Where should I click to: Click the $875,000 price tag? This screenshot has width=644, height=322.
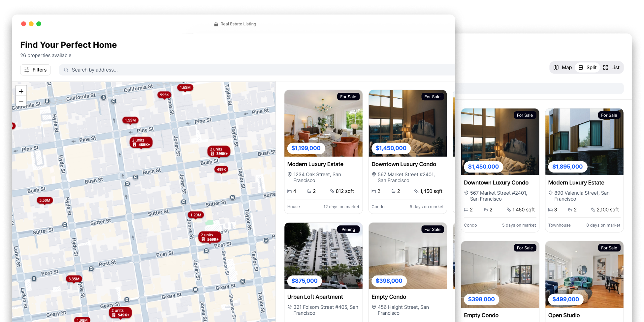304,281
